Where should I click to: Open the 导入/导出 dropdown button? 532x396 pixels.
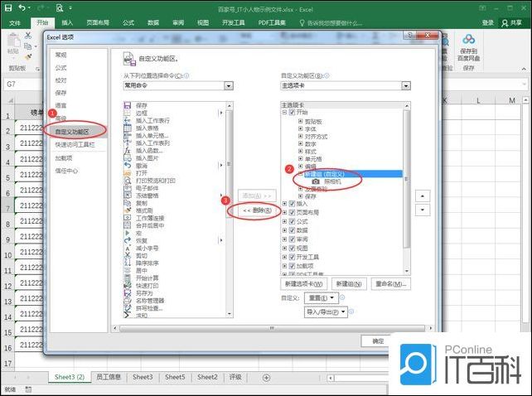(x=326, y=311)
